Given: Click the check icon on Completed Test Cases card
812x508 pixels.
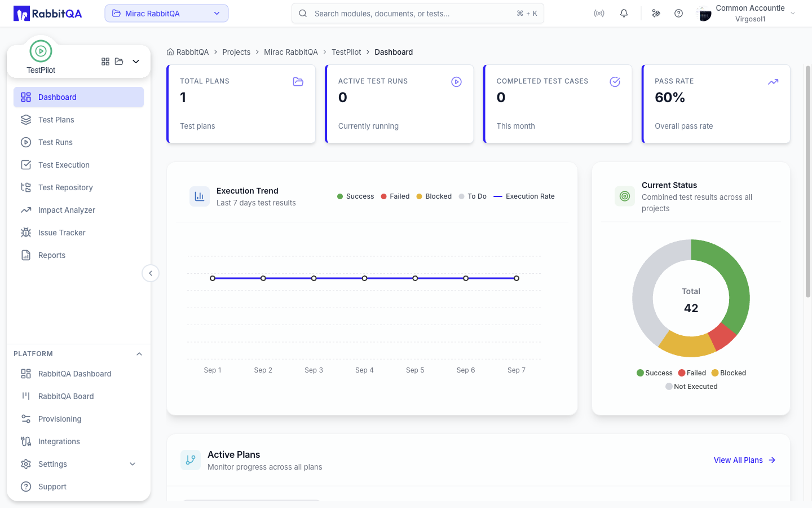Looking at the screenshot, I should click(615, 82).
